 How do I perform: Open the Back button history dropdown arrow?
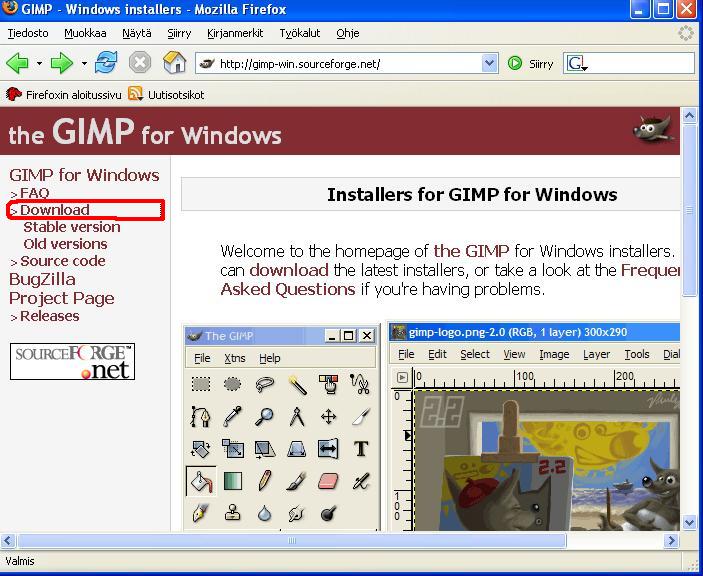pyautogui.click(x=39, y=64)
